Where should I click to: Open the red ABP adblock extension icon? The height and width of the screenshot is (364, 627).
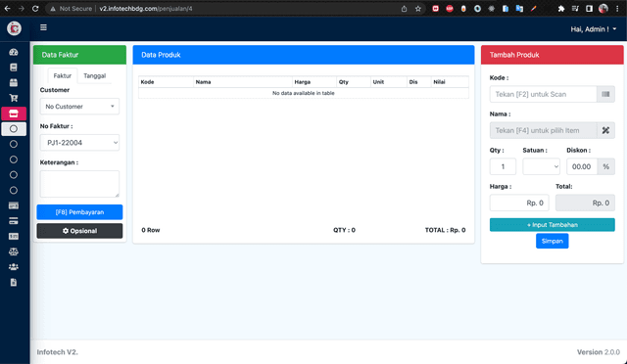(x=450, y=9)
